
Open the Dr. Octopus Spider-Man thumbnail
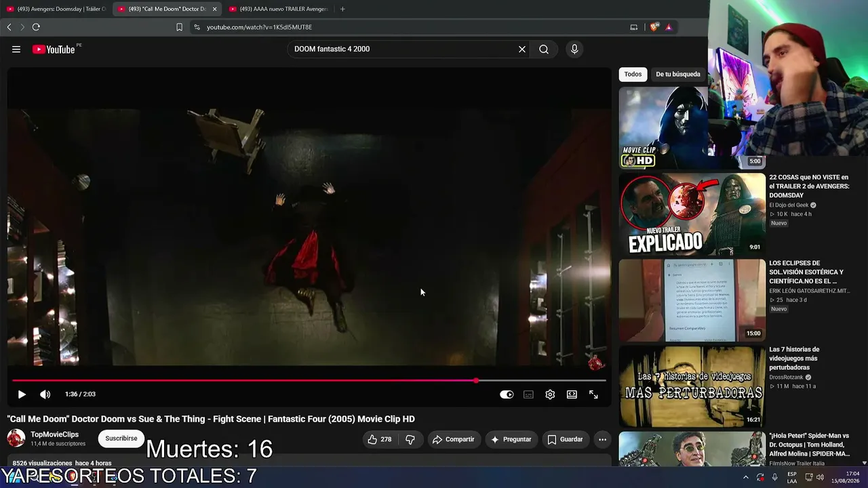point(692,449)
